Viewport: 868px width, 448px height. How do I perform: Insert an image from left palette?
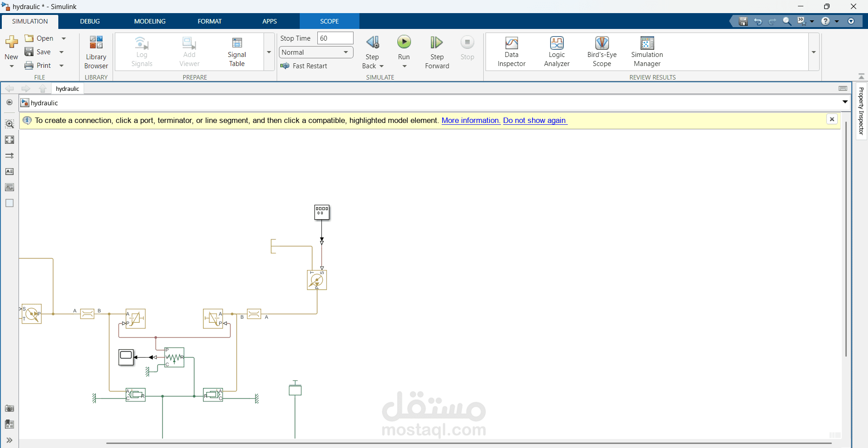click(9, 187)
